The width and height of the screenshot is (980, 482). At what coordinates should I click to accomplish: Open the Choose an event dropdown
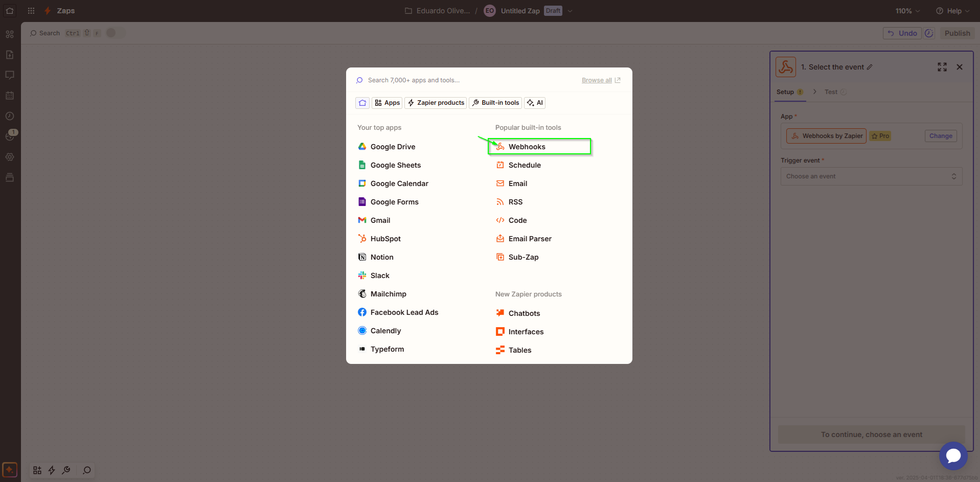pyautogui.click(x=872, y=176)
